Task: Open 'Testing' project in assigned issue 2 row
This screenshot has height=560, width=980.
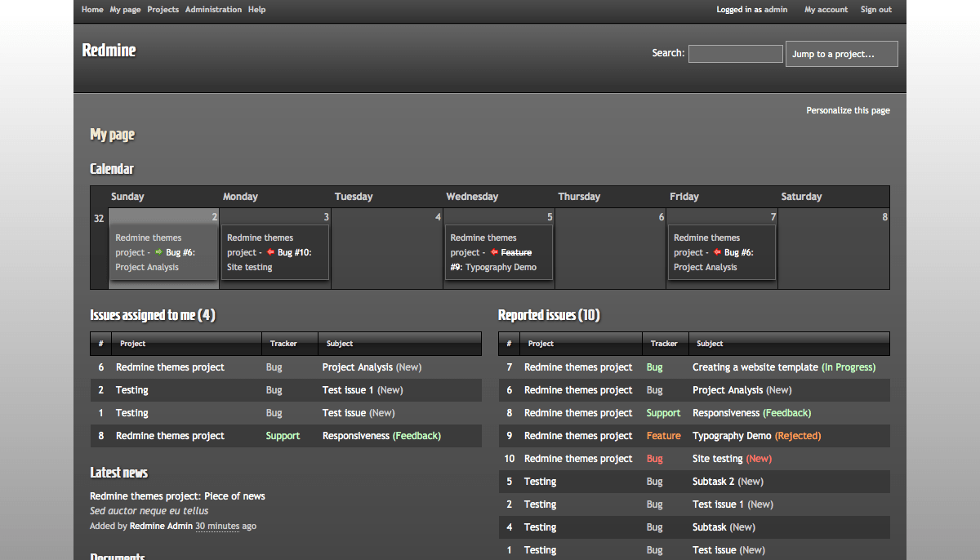Action: tap(132, 390)
